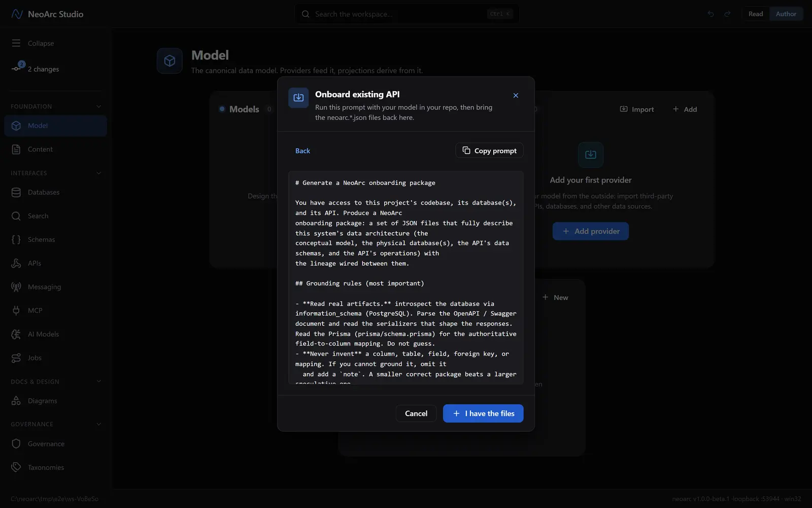Click the Model page header cube icon
812x508 pixels.
click(x=170, y=61)
